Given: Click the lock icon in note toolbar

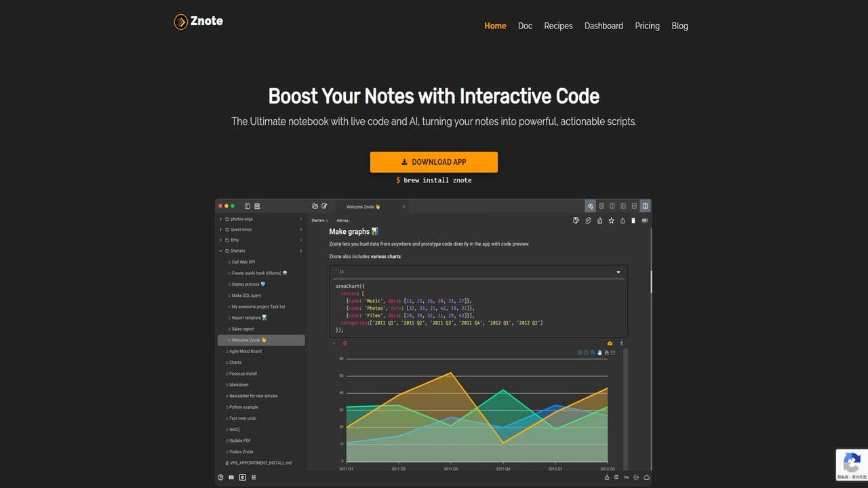Looking at the screenshot, I should click(x=599, y=220).
